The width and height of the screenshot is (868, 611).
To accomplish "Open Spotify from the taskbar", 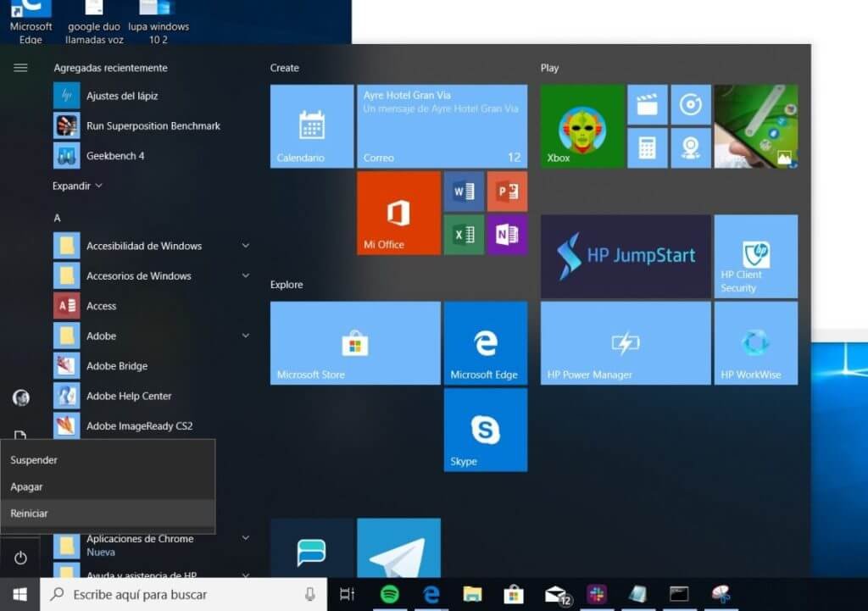I will [390, 594].
